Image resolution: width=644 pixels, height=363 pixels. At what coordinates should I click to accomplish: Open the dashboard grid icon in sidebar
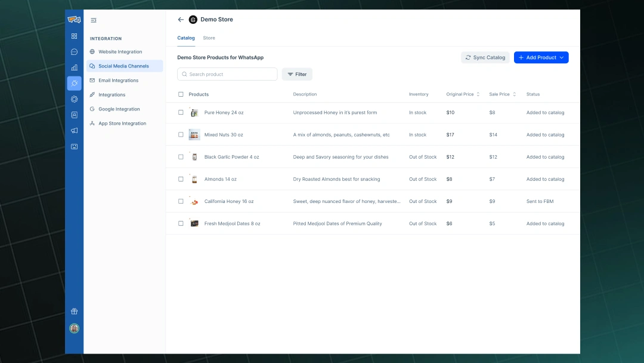point(74,36)
